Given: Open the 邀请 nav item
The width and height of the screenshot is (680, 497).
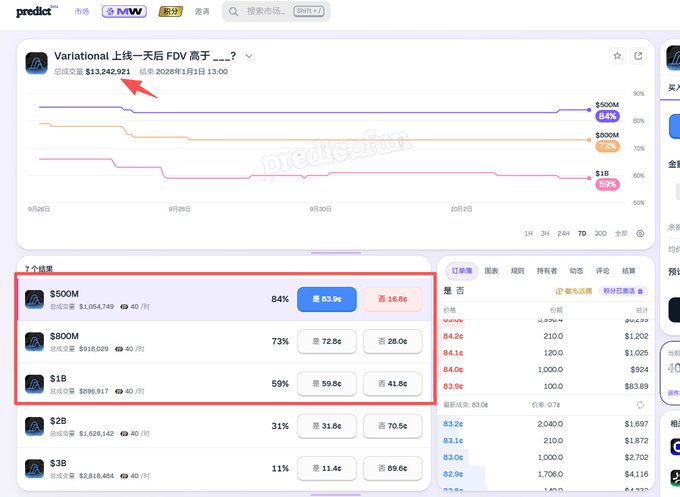Looking at the screenshot, I should 202,11.
